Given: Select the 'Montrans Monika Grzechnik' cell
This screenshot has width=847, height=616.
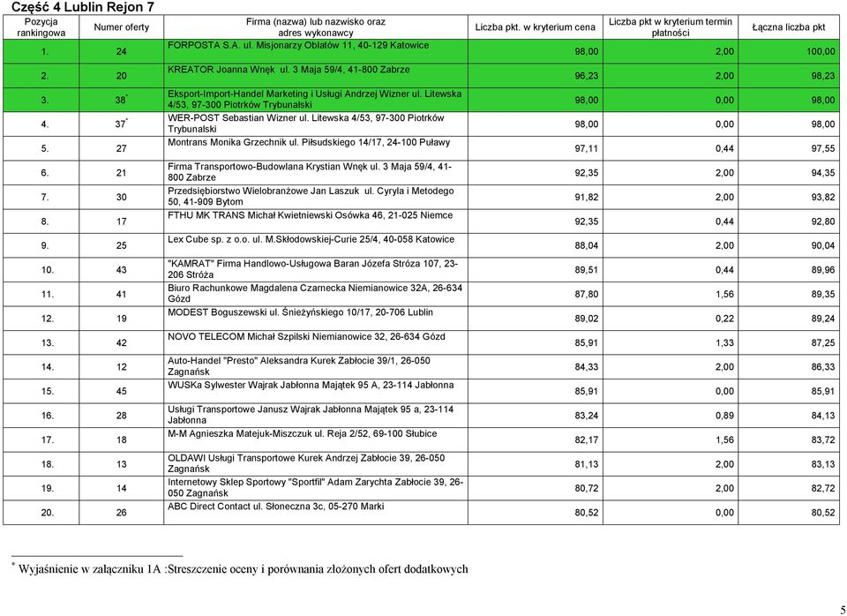Looking at the screenshot, I should [x=316, y=148].
